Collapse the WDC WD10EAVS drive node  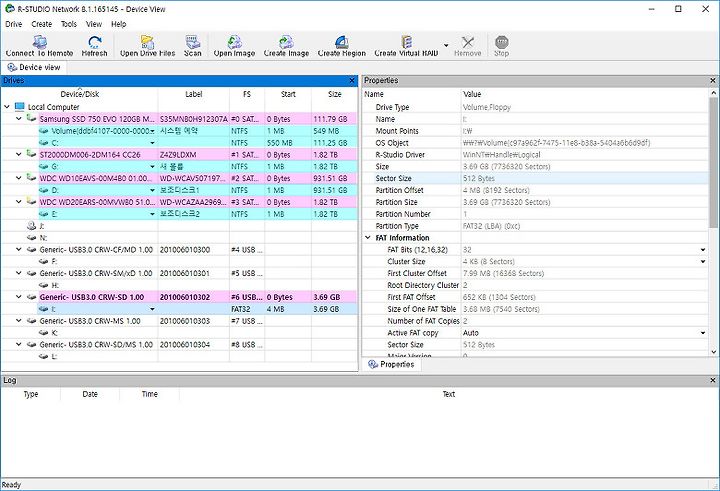(19, 178)
